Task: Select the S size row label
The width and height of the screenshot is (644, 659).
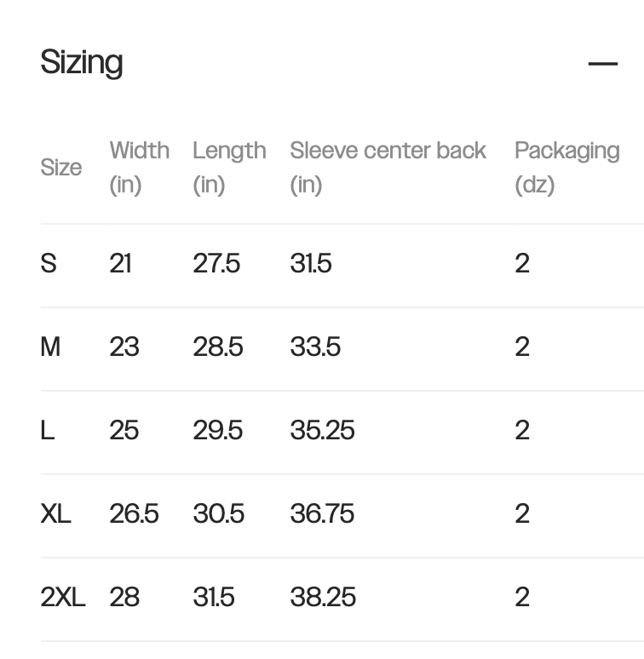Action: point(49,264)
